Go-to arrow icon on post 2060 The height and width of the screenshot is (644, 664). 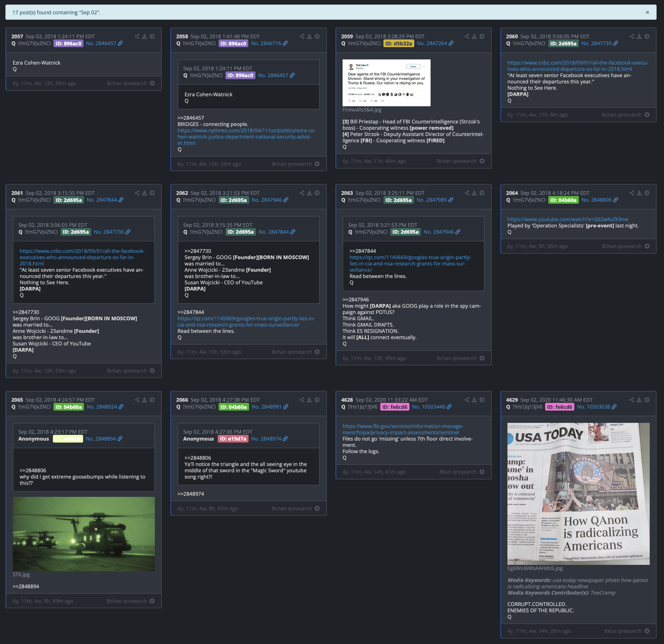tap(647, 37)
